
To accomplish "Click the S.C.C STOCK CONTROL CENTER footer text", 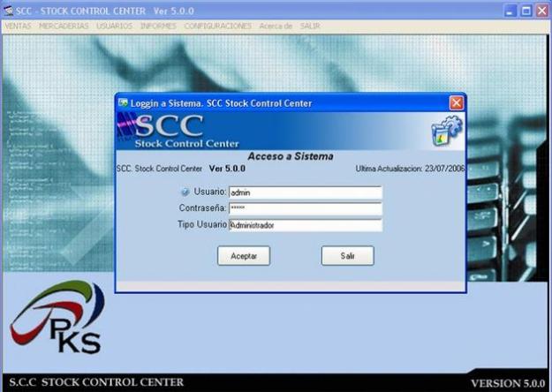I will click(x=96, y=382).
